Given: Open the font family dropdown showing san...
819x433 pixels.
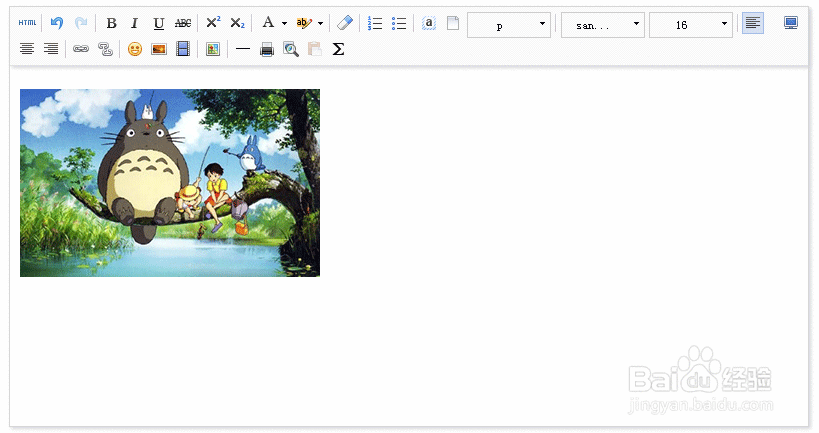Looking at the screenshot, I should pyautogui.click(x=603, y=25).
